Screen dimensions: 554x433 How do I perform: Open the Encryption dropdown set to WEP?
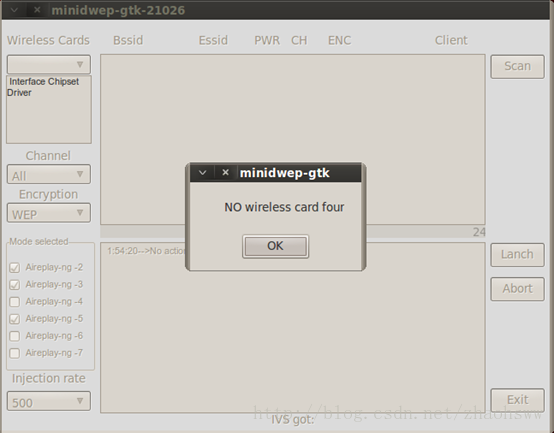point(49,213)
